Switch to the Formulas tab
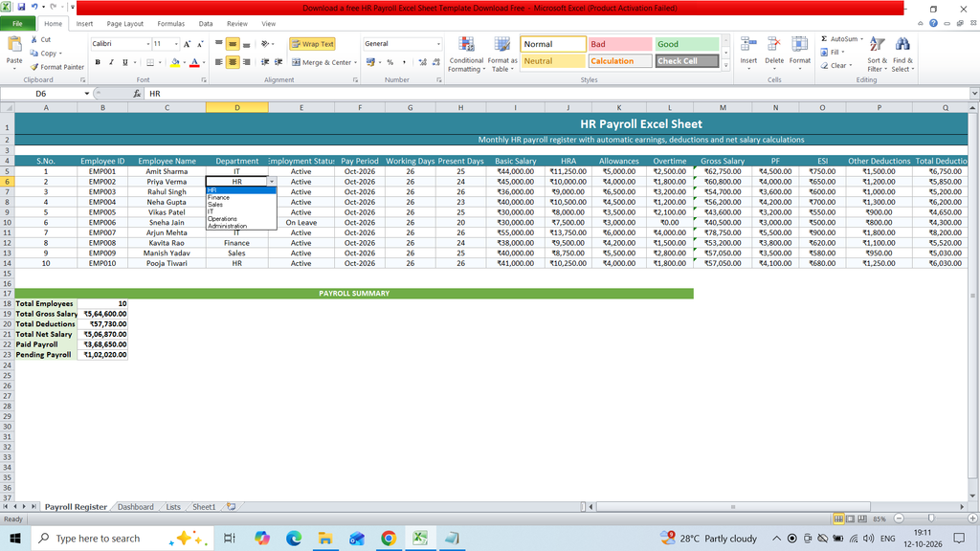This screenshot has height=551, width=980. 170,24
